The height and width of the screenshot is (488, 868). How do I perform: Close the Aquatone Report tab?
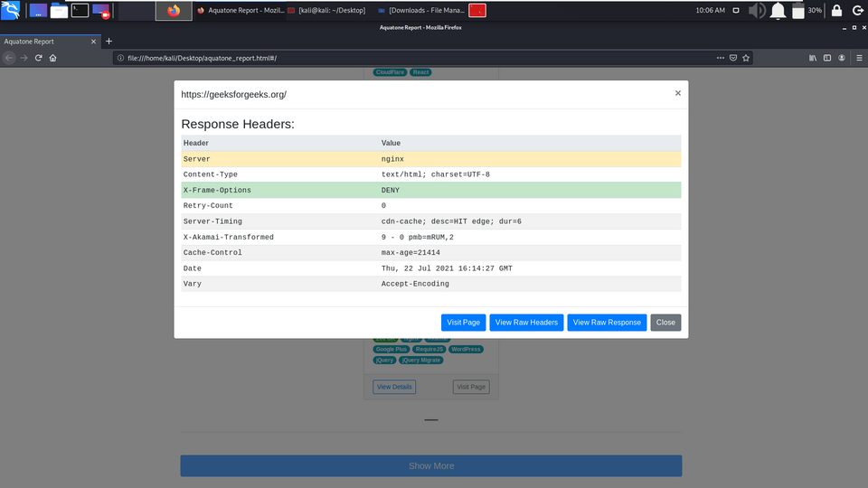[93, 42]
